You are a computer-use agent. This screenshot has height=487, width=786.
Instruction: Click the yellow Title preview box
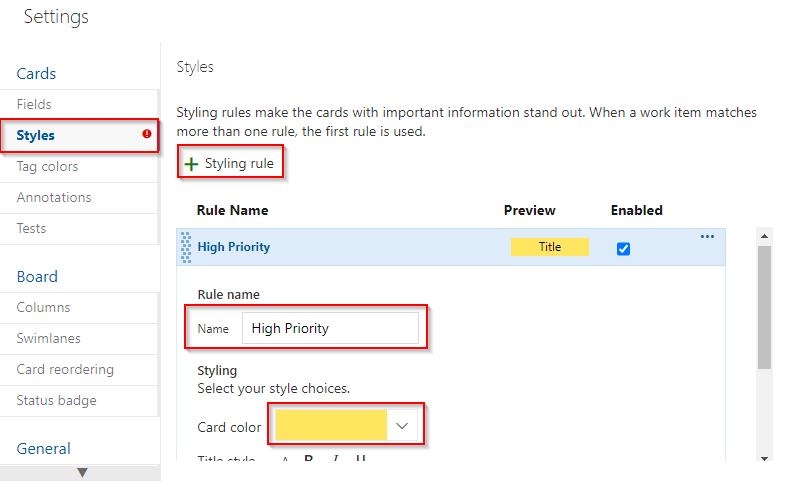[550, 247]
